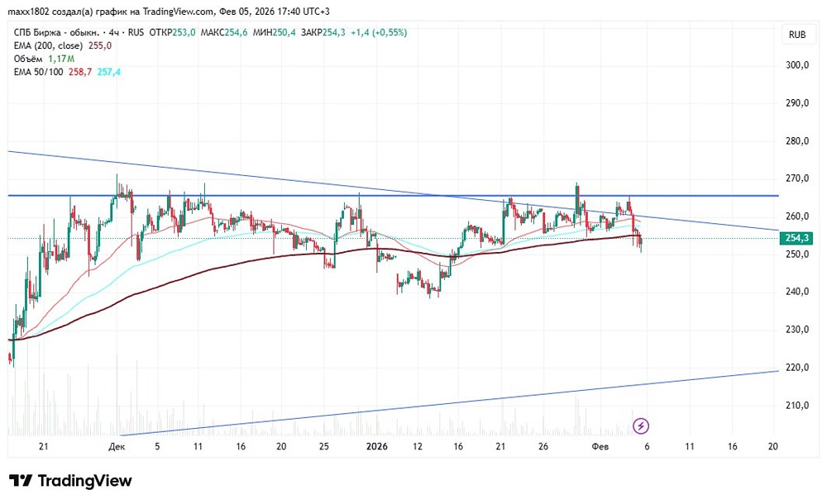Click the 2026 year label on time axis
827x504 pixels.
[x=376, y=446]
